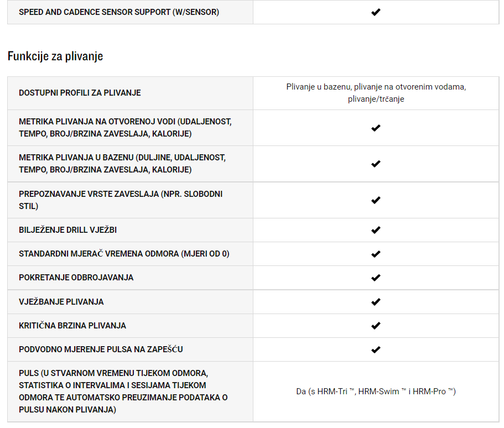Viewport: 504px width, 428px height.
Task: Select the Speed and Cadence Sensor Support label
Action: click(119, 12)
